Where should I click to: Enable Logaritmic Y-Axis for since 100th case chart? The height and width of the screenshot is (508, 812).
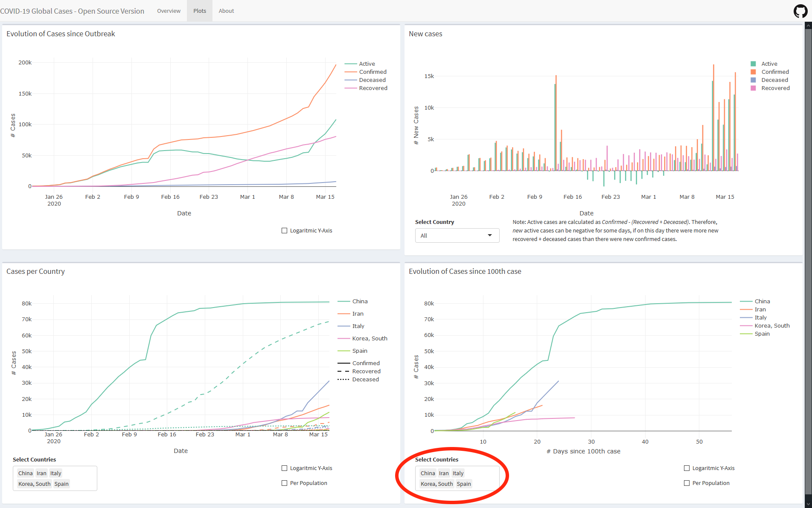[x=687, y=468]
